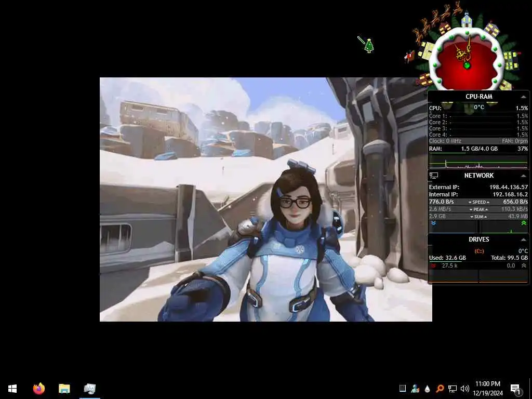Viewport: 532px width, 399px height.
Task: Click the green upload arrows icon
Action: 524,223
